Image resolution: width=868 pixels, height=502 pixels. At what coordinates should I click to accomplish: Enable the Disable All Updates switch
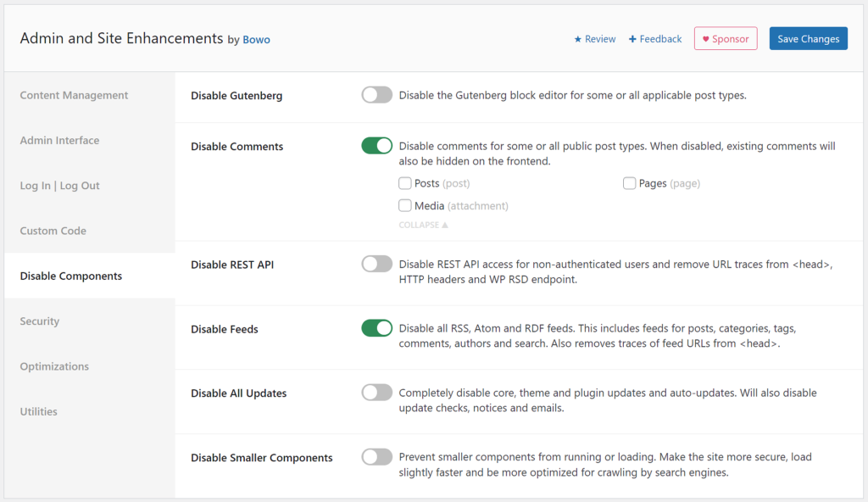[377, 393]
